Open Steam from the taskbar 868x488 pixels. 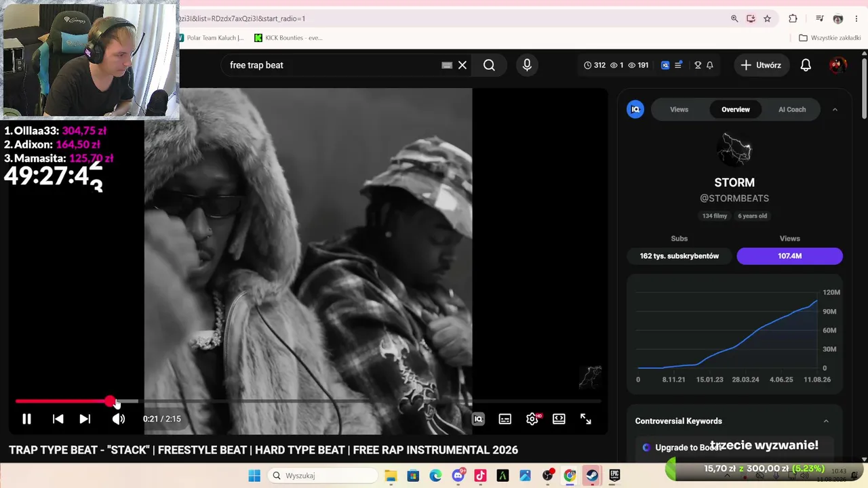pyautogui.click(x=592, y=476)
